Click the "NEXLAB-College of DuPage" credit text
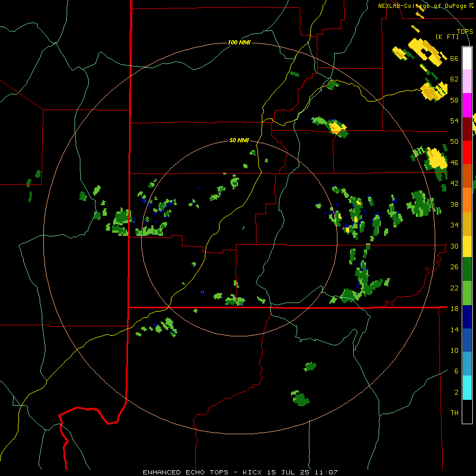This screenshot has height=476, width=476. [423, 6]
